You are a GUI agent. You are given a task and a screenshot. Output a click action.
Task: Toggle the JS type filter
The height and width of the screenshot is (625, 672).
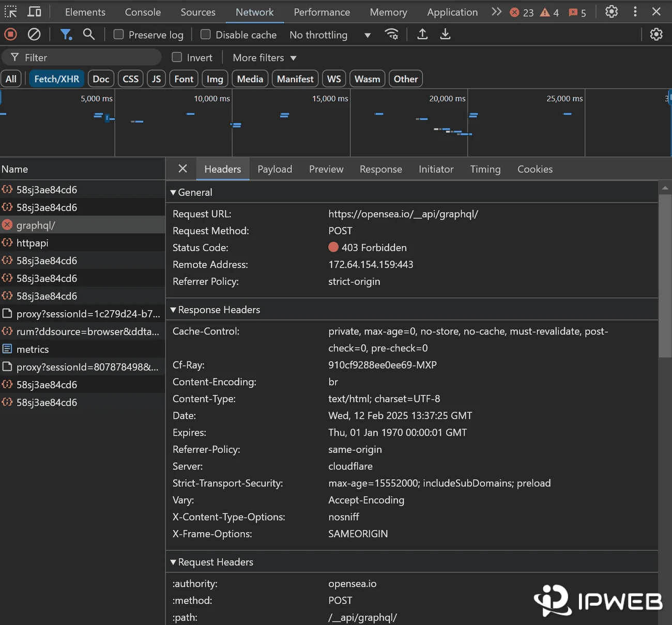pos(156,79)
